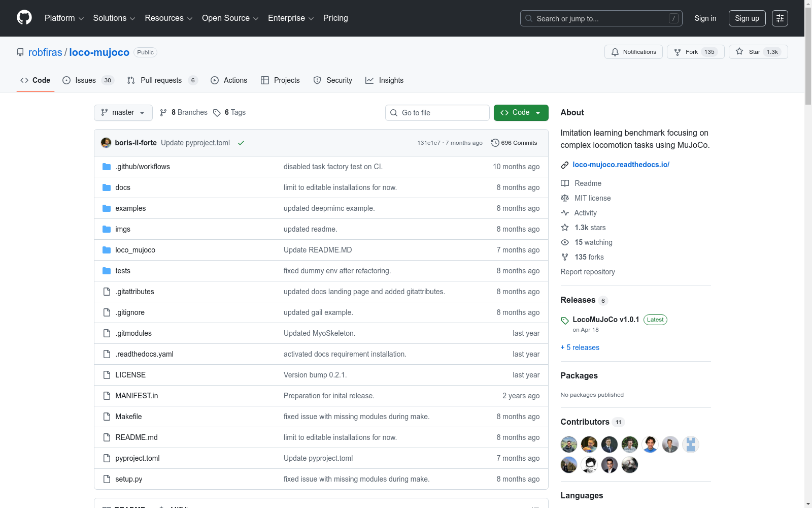Screen dimensions: 812x508
Task: Open the Resources dropdown
Action: 168,18
